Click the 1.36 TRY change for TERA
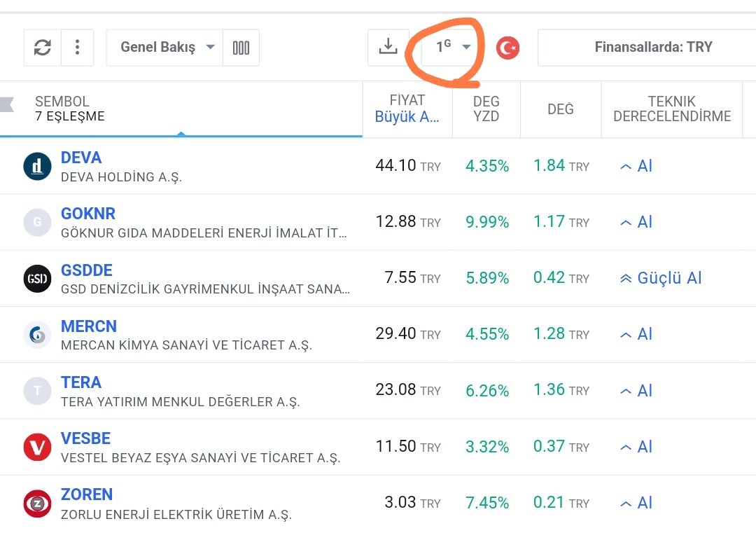 point(561,389)
